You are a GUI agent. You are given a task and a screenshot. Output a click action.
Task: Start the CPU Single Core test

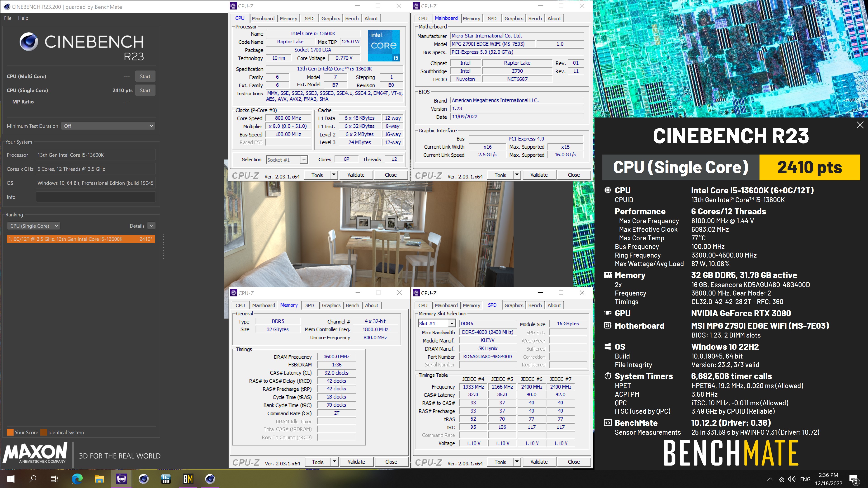[145, 90]
